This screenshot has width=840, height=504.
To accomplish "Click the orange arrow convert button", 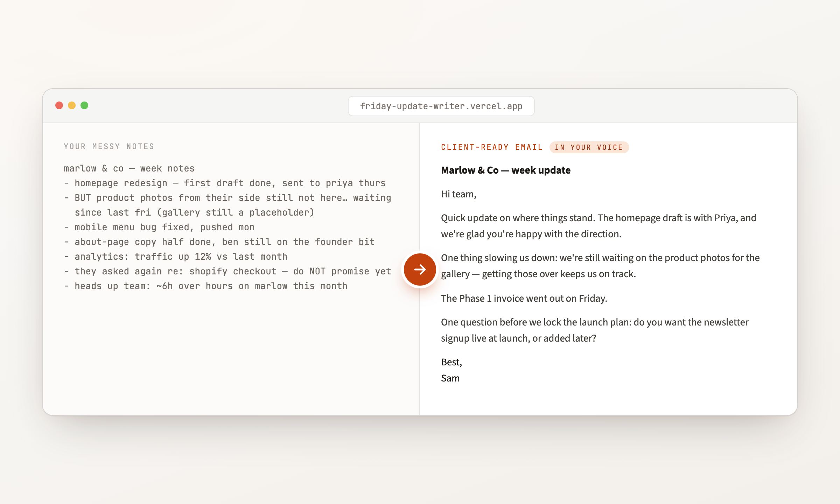I will 420,269.
